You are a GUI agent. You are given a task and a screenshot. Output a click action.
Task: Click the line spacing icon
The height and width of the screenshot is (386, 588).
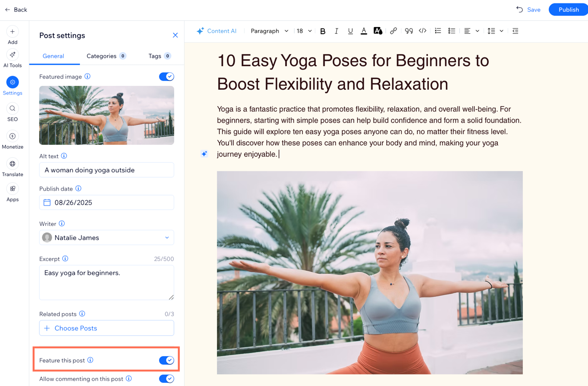[x=491, y=31]
